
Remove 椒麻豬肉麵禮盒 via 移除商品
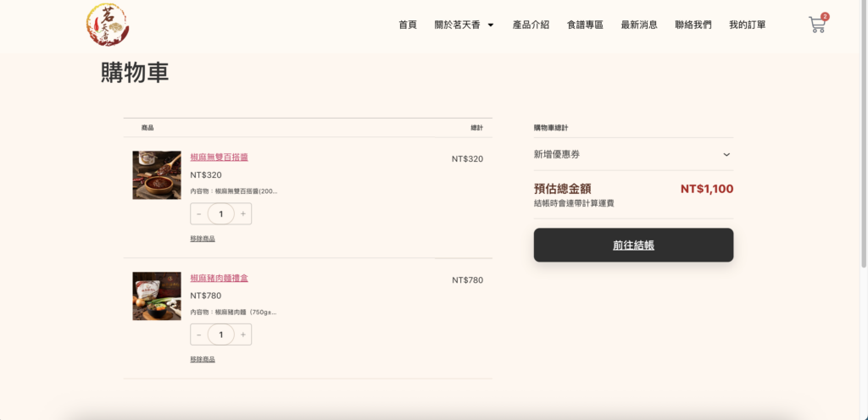203,359
